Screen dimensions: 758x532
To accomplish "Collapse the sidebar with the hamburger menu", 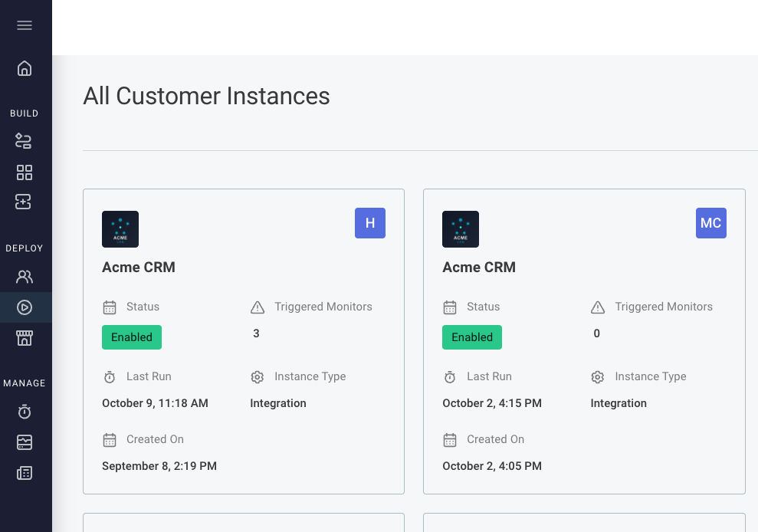I will point(25,25).
